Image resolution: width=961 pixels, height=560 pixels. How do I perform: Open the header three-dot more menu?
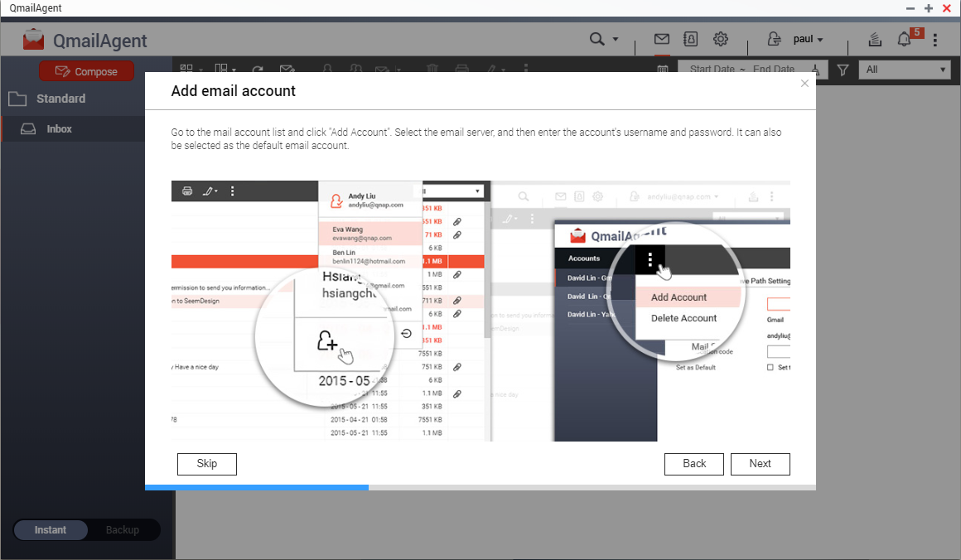pos(935,40)
